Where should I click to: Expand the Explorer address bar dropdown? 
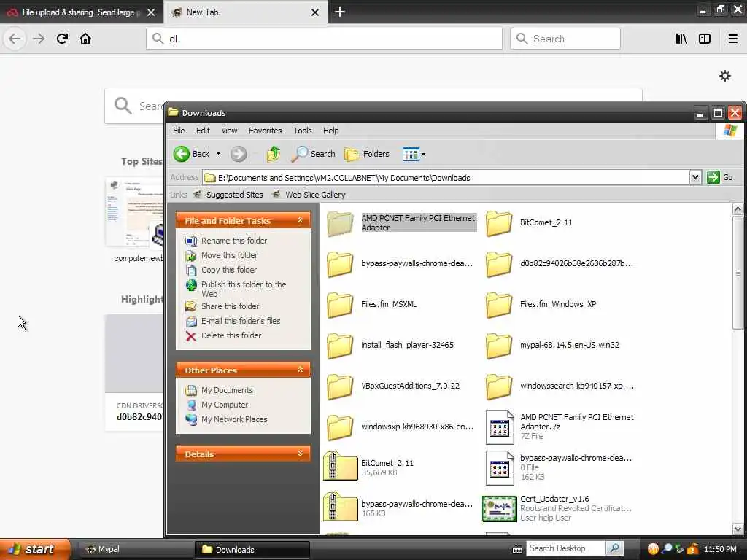(695, 178)
